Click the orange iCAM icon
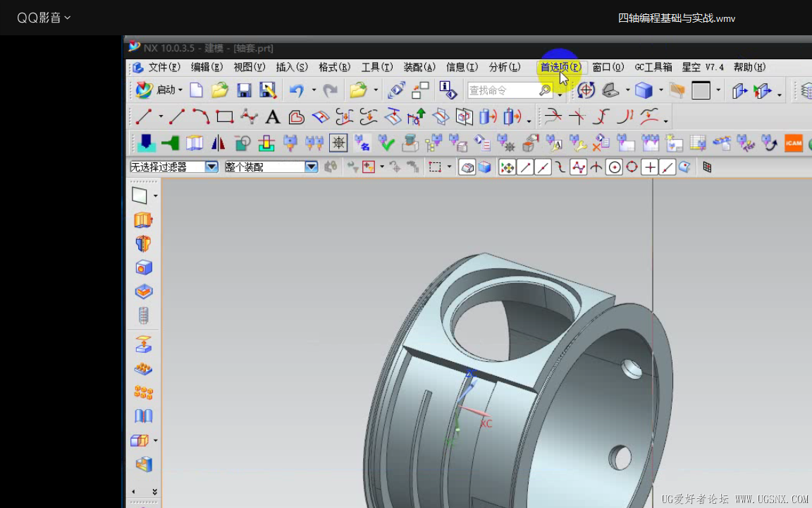 (794, 143)
